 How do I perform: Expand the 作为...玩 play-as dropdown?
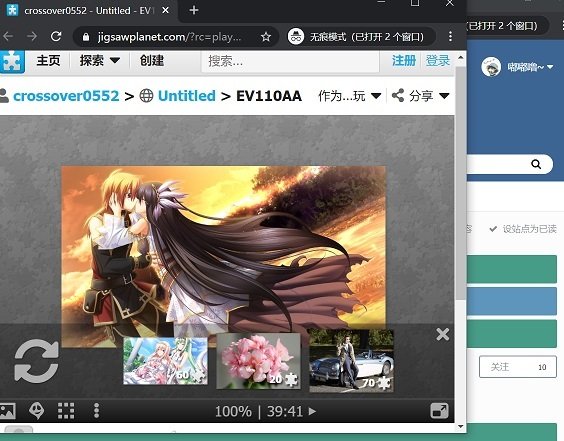coord(349,96)
